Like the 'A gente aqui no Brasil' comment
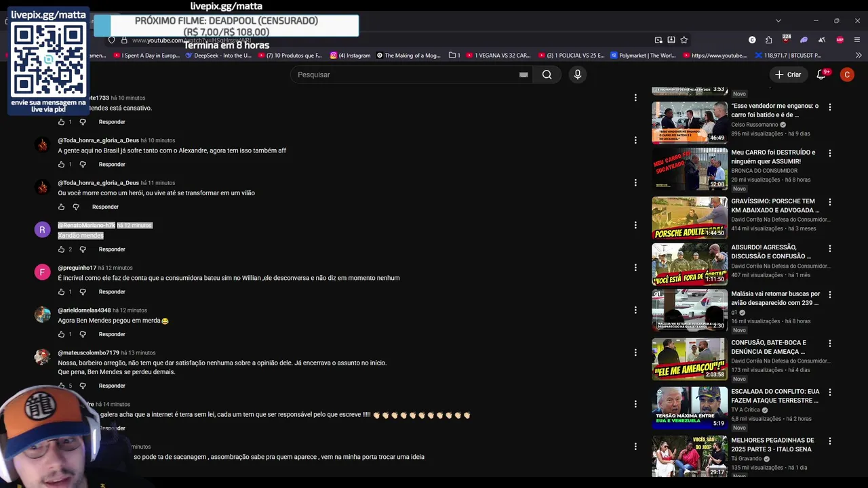This screenshot has height=488, width=868. [x=61, y=165]
